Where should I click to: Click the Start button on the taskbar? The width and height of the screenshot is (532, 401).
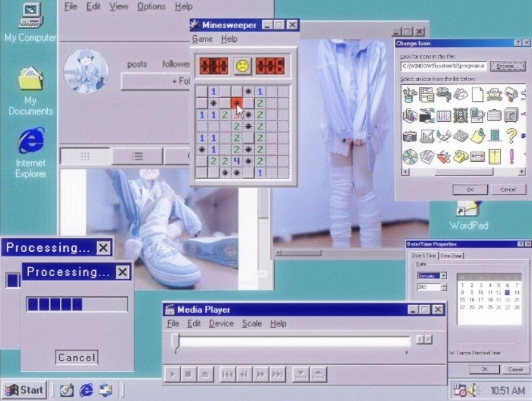click(x=24, y=390)
